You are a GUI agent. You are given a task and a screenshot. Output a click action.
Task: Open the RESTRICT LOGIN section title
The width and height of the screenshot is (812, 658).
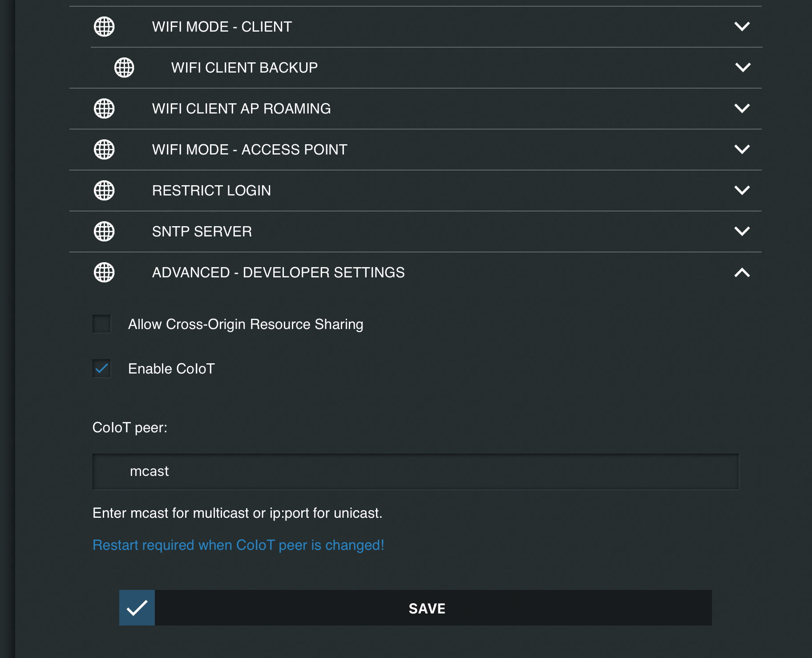tap(211, 191)
